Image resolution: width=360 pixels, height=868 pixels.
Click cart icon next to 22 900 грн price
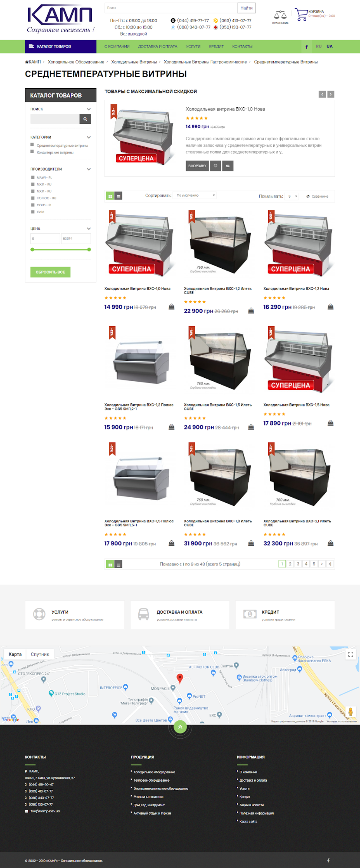(x=251, y=311)
